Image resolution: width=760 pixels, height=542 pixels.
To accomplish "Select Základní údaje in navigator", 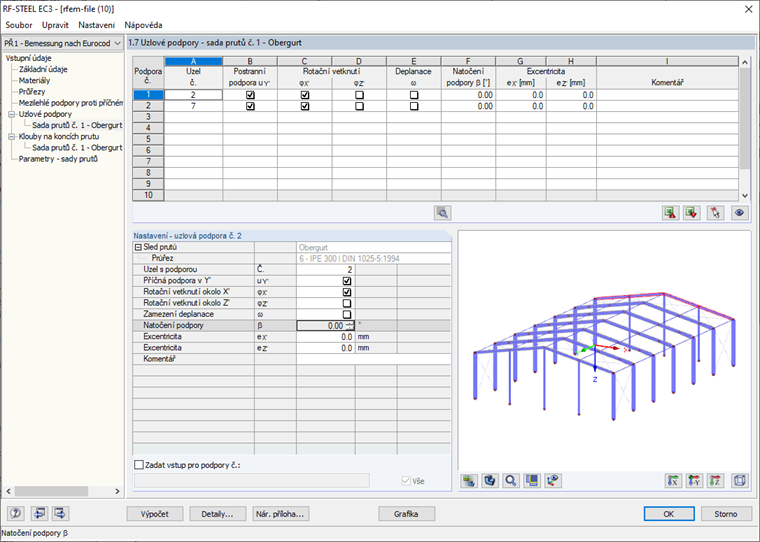I will pyautogui.click(x=43, y=69).
